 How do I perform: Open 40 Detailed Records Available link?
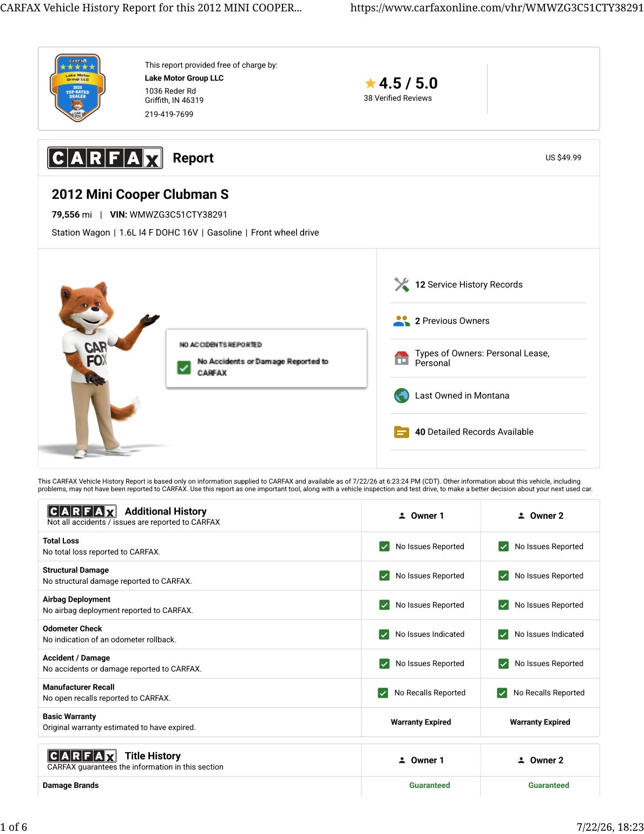tap(474, 432)
